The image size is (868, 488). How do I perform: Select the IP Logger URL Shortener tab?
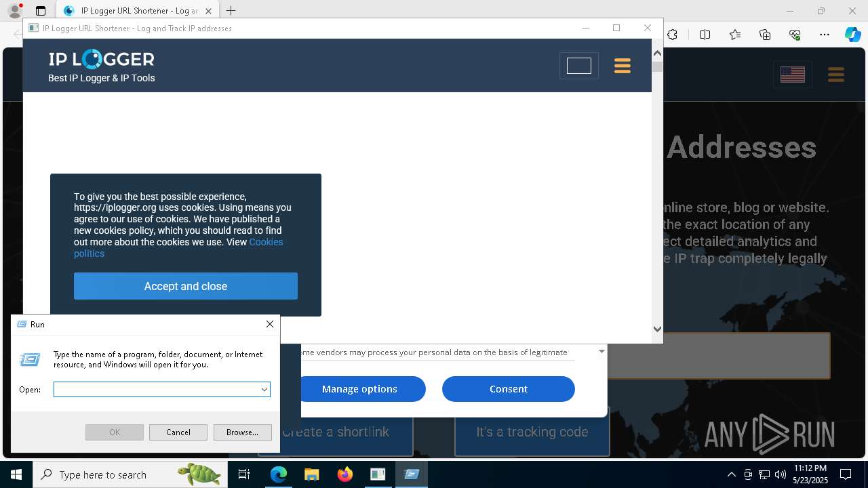point(138,11)
